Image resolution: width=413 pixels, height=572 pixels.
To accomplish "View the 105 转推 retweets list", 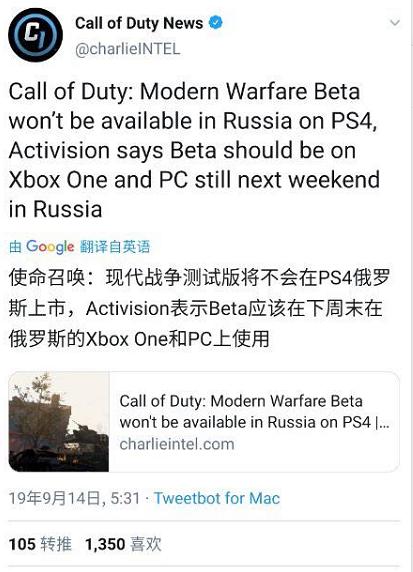I will pos(40,544).
